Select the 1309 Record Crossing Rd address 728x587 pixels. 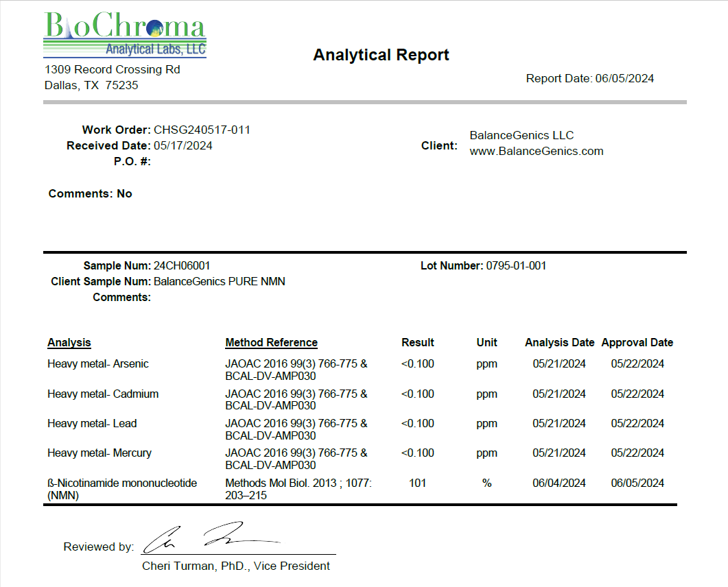tap(112, 70)
